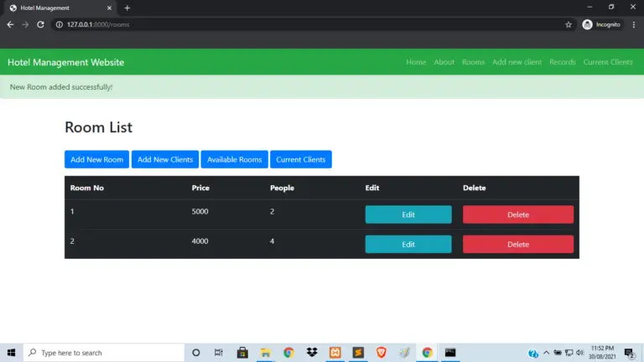Screen dimensions: 644x362
Task: Click blue Current Clients button
Action: pyautogui.click(x=301, y=159)
